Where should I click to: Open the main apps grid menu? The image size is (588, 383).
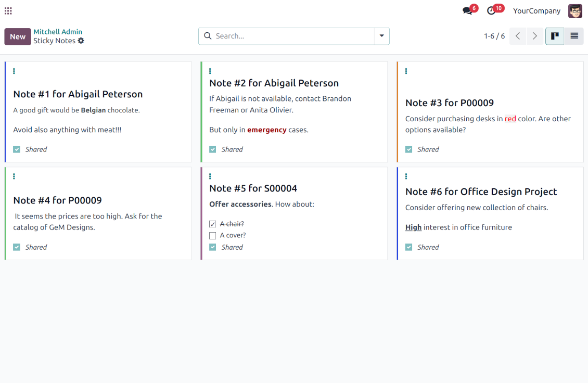(x=8, y=11)
